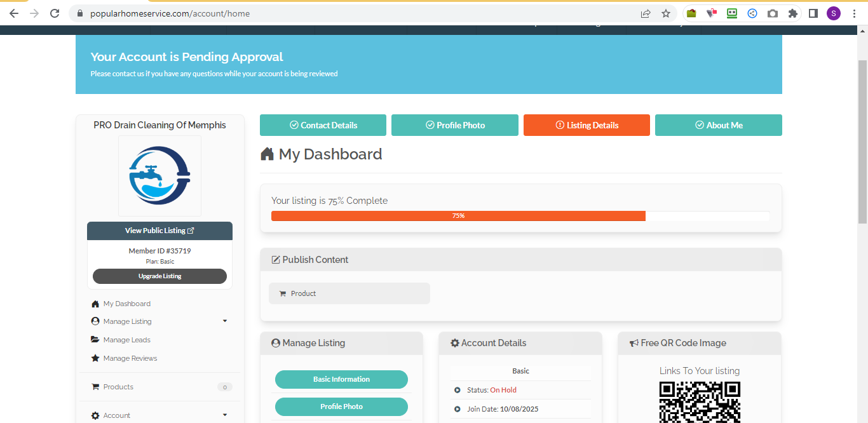Expand the Manage Listing sidebar menu
The height and width of the screenshot is (423, 868).
coord(159,321)
